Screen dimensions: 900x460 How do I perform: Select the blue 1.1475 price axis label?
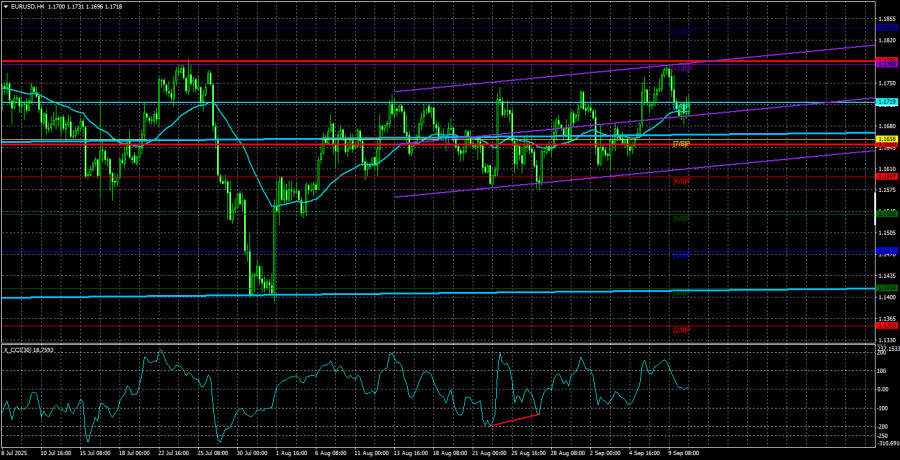tap(886, 250)
